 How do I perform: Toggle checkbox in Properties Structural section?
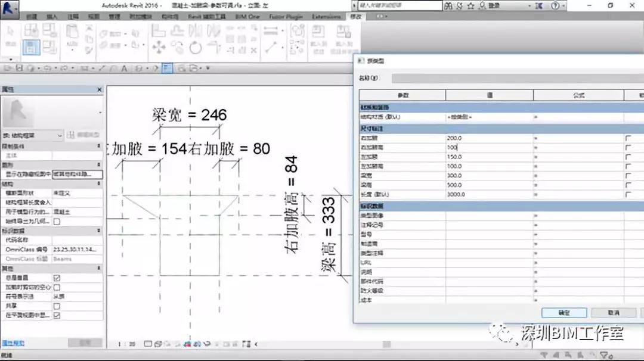(57, 222)
